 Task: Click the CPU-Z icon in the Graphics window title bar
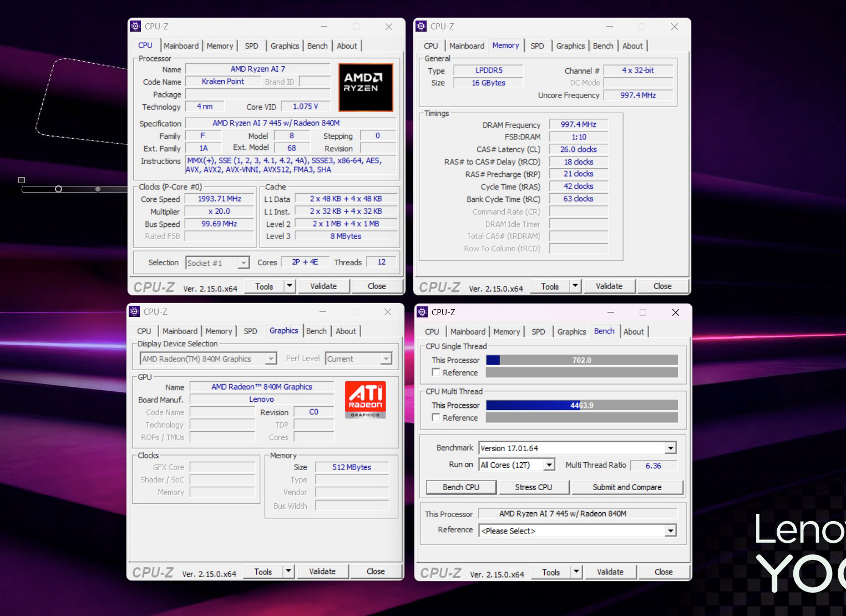pyautogui.click(x=134, y=311)
